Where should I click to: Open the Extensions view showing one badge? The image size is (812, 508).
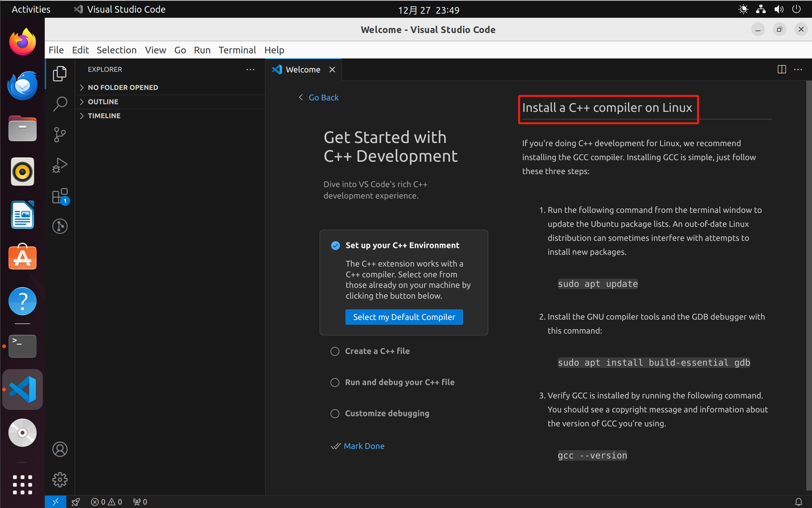pyautogui.click(x=60, y=196)
